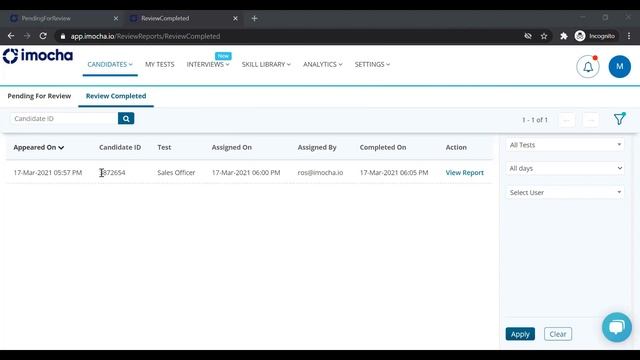
Task: Select the Review Completed tab
Action: point(116,96)
